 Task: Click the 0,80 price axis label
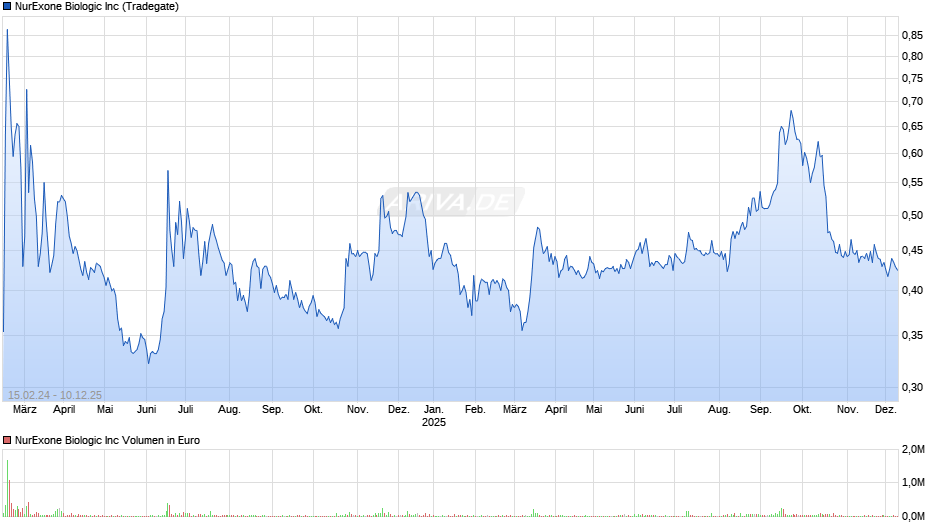912,56
